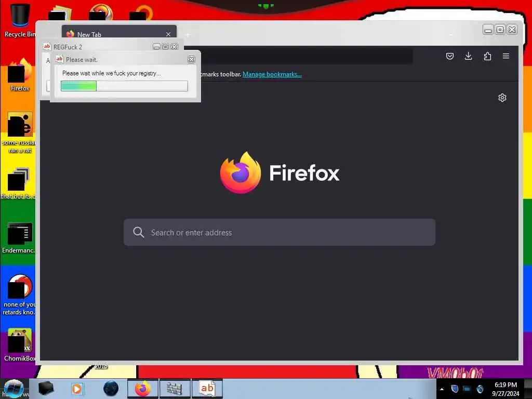Close the Firefox window
This screenshot has height=399, width=532.
click(x=512, y=30)
